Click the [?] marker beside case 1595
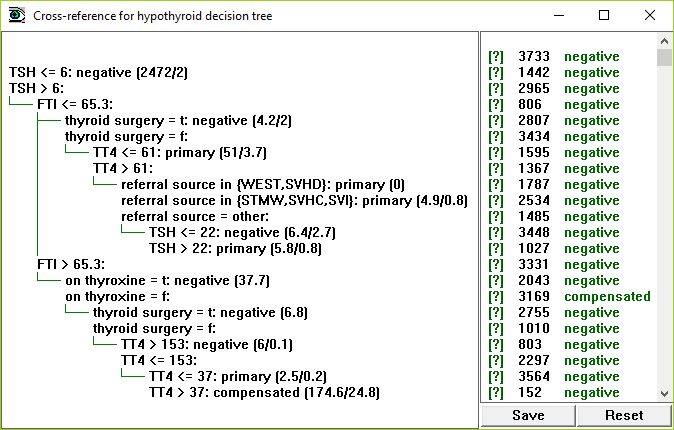Viewport: 674px width, 430px height. click(x=496, y=153)
